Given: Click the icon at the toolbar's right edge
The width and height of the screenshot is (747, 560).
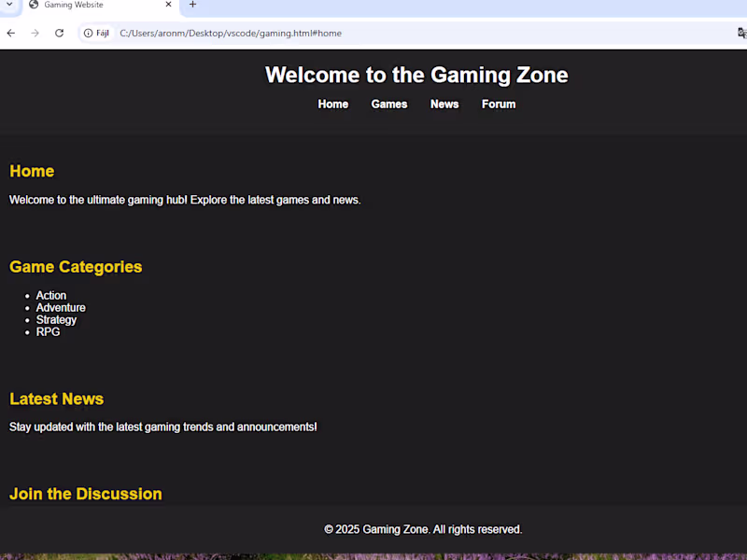Looking at the screenshot, I should pos(740,33).
